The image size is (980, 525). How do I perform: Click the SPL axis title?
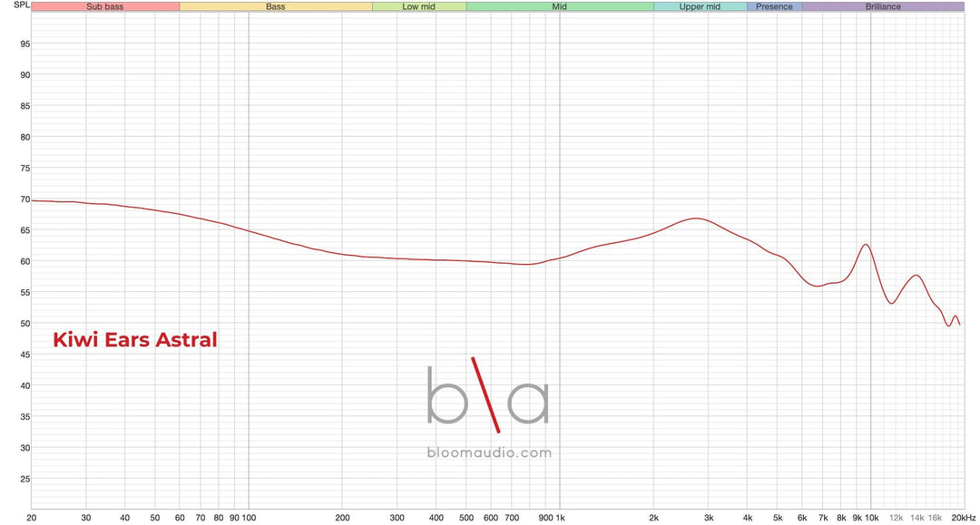click(21, 5)
